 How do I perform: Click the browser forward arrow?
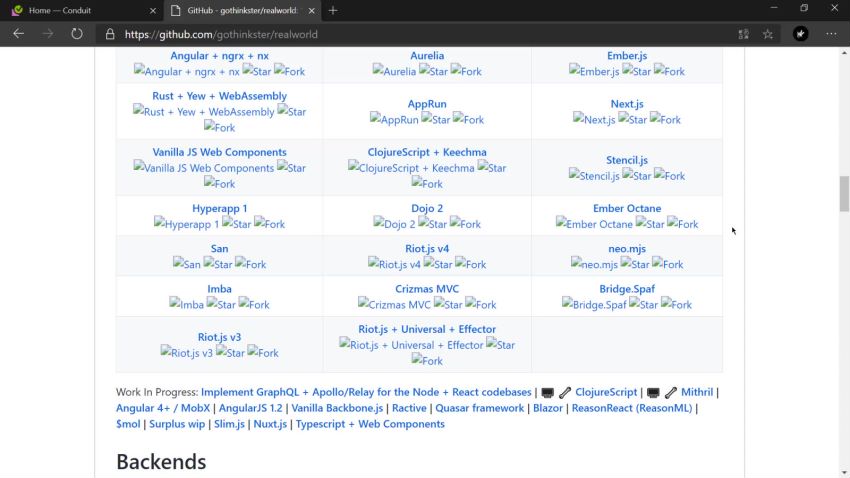click(x=48, y=34)
